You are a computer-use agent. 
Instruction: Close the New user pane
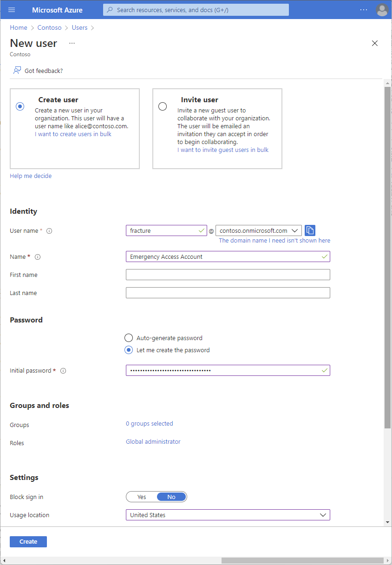[x=375, y=43]
